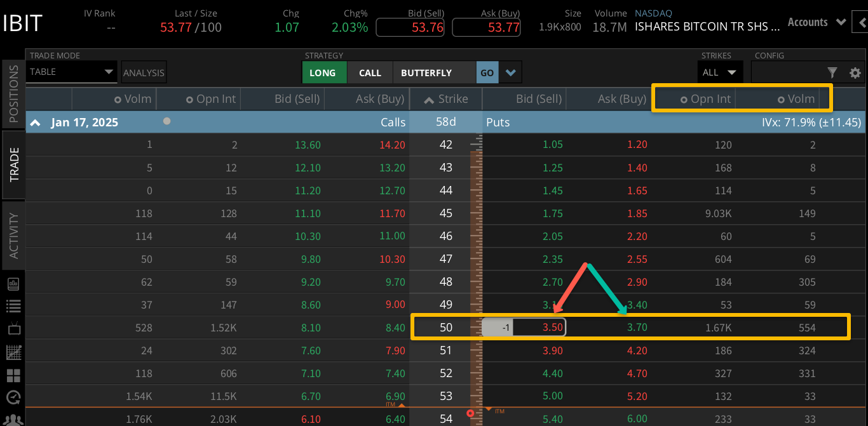Open the grid quotes icon in sidebar

13,375
